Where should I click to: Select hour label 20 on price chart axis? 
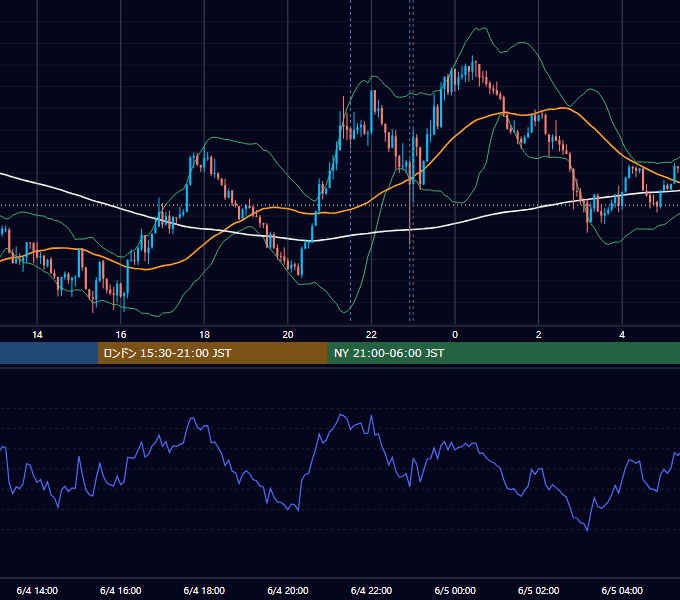[288, 335]
